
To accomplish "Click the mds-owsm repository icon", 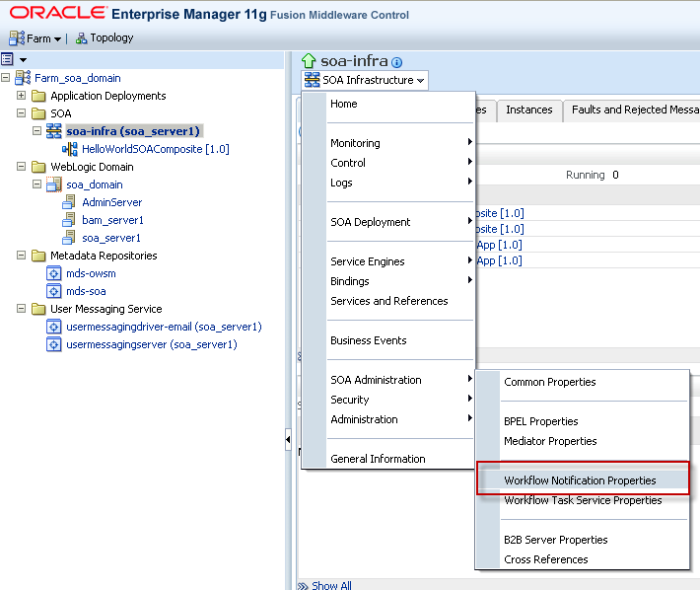I will tap(54, 273).
